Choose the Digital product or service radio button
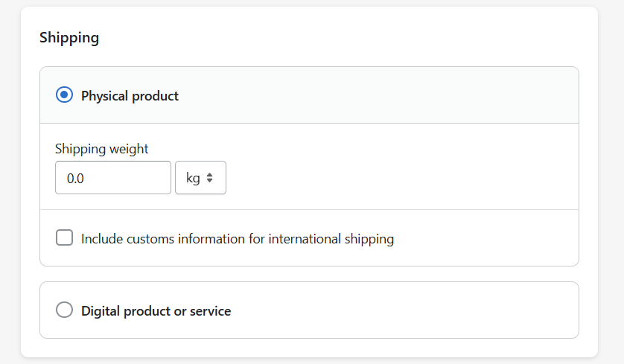The width and height of the screenshot is (624, 364). [x=64, y=310]
